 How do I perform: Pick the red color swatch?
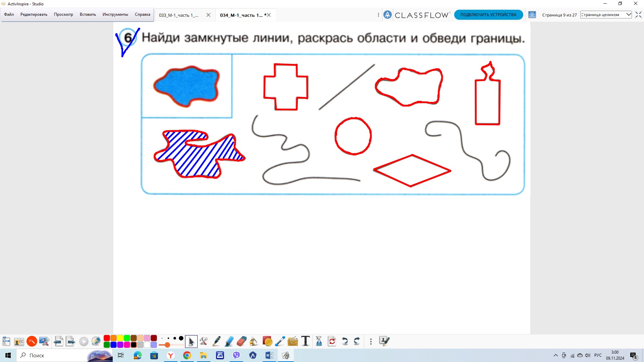pos(107,338)
